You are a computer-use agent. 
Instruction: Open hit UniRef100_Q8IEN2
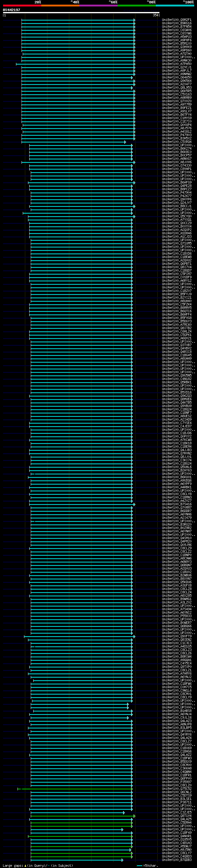[x=177, y=640]
